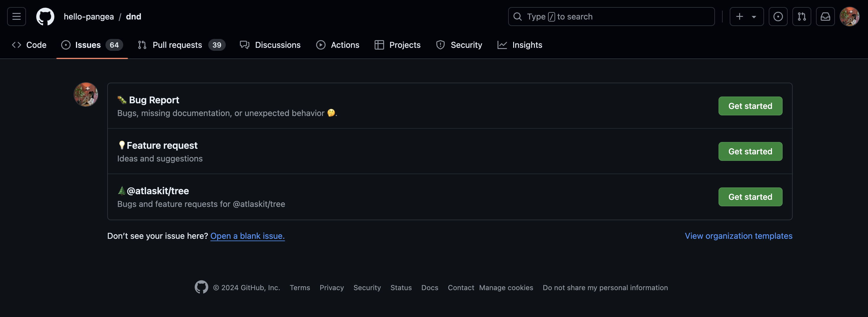Click the Feature request title text
This screenshot has width=868, height=317.
162,146
